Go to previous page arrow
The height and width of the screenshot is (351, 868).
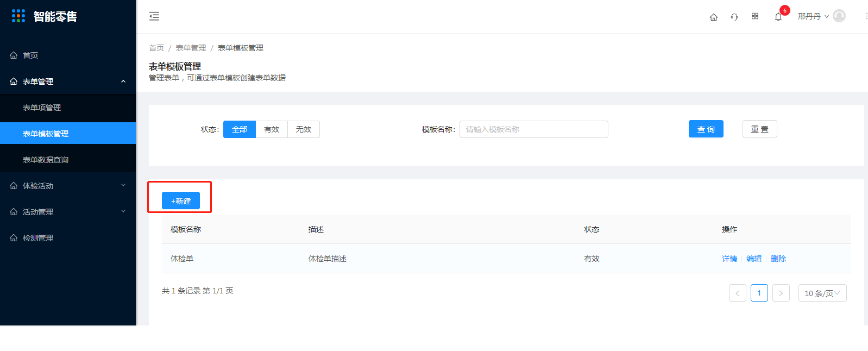pos(738,293)
